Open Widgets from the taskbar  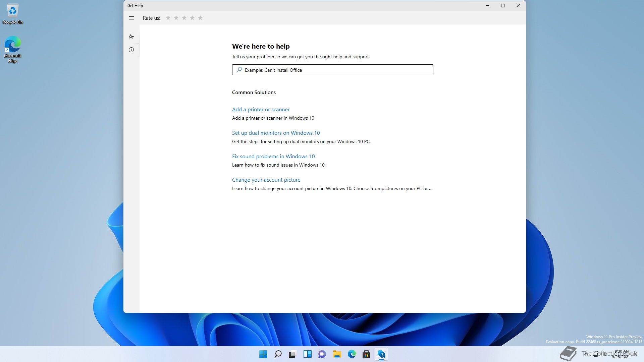point(308,354)
